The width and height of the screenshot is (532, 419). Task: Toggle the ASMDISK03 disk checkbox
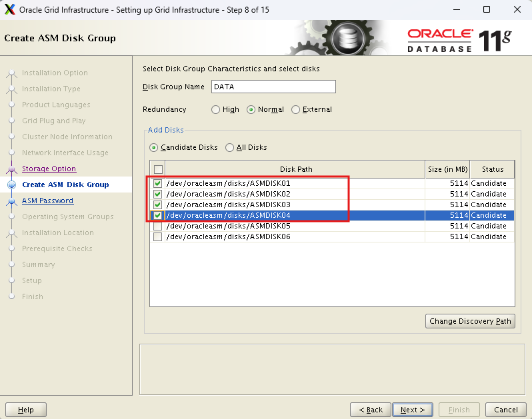click(157, 205)
